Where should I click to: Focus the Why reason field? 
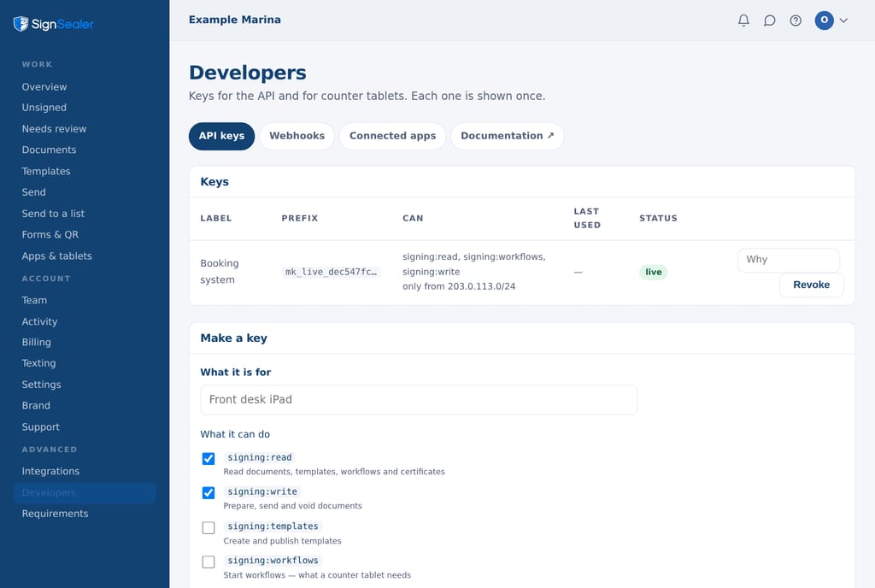click(x=789, y=260)
